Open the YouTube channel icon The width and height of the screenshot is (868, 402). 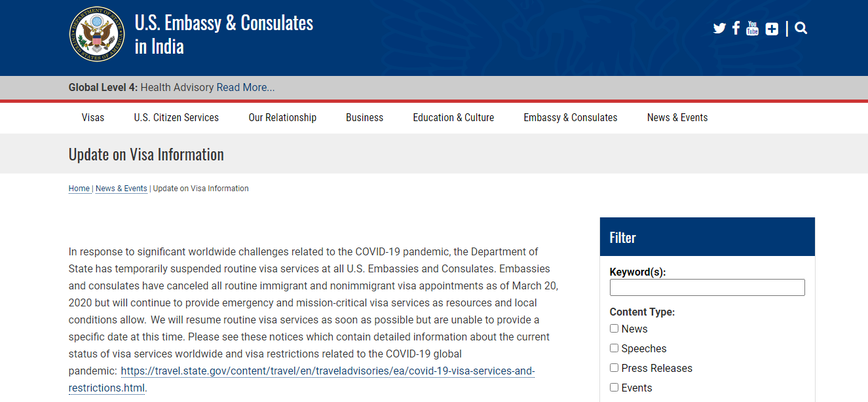[x=752, y=28]
